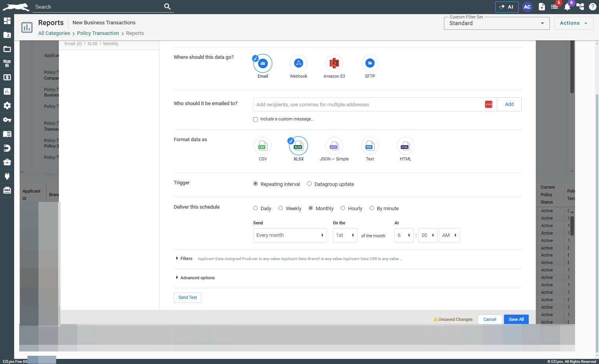This screenshot has width=599, height=364.
Task: Select the CSV format icon
Action: (x=263, y=146)
